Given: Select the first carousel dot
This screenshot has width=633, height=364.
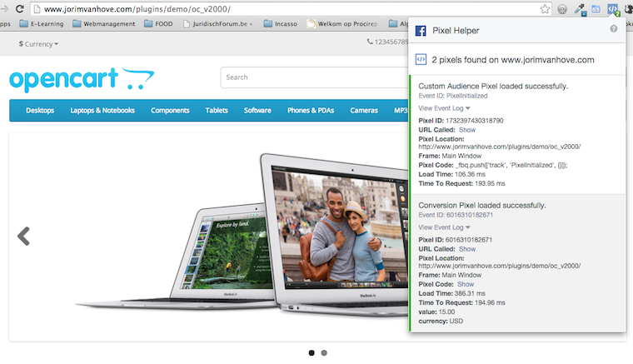Looking at the screenshot, I should (x=312, y=352).
